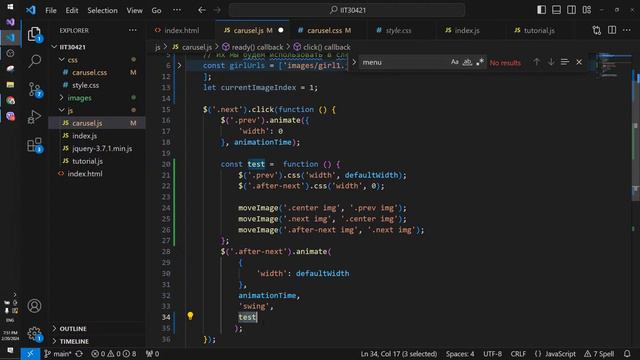Toggle Find in Selection option
Screen dimensions: 640x360
pyautogui.click(x=565, y=62)
